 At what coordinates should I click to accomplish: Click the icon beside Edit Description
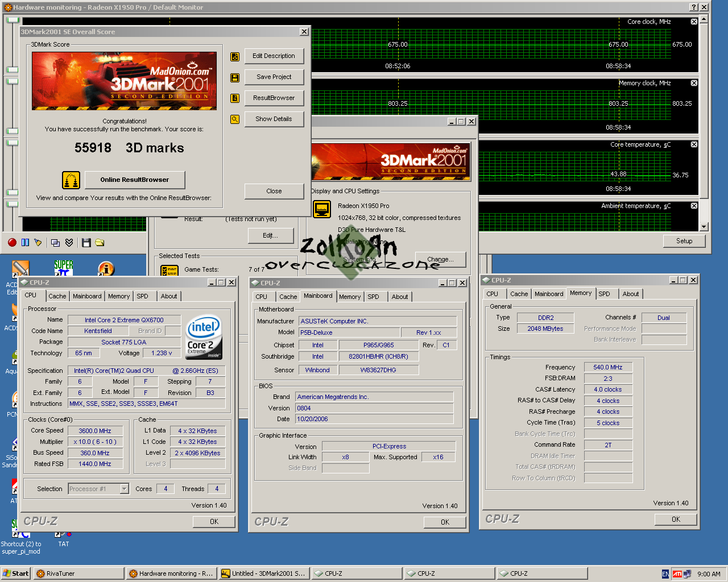pyautogui.click(x=235, y=57)
